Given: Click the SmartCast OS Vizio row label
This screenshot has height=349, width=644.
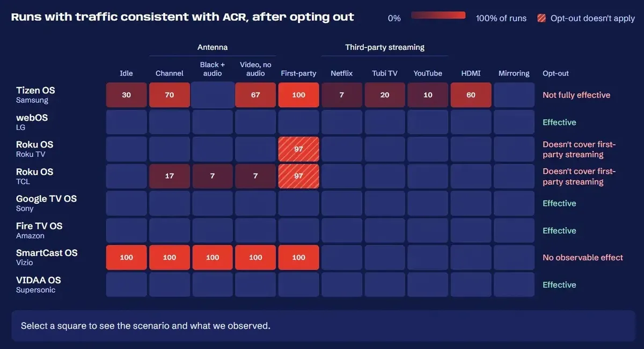Looking at the screenshot, I should point(47,257).
